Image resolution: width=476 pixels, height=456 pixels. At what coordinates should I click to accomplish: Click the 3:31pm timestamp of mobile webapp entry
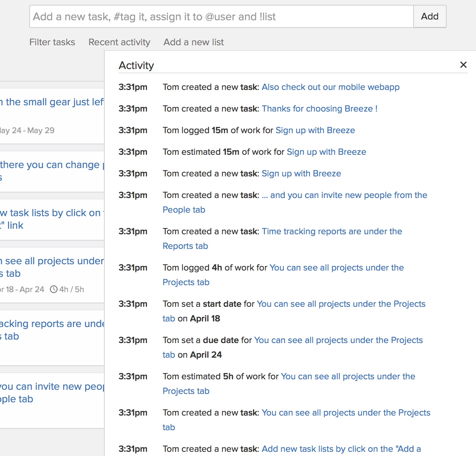tap(133, 87)
